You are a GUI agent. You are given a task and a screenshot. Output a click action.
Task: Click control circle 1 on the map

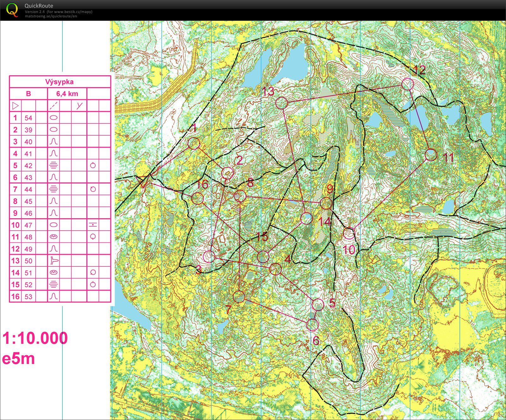pos(194,143)
